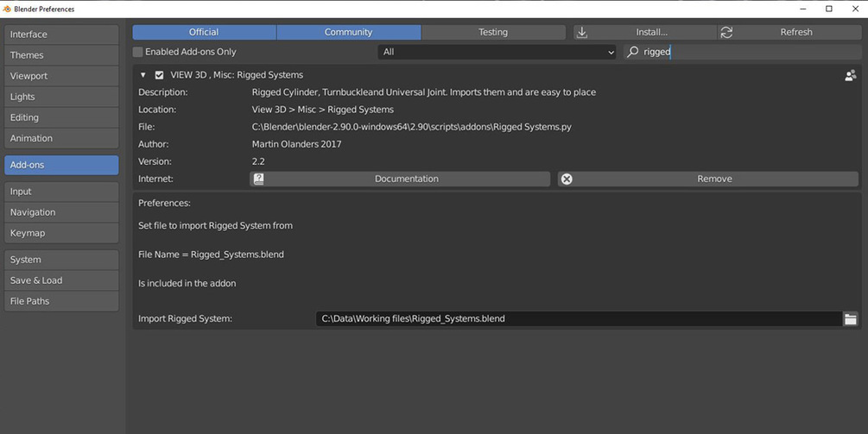Minimize the Blender Preferences window
Viewport: 868px width, 434px height.
803,9
